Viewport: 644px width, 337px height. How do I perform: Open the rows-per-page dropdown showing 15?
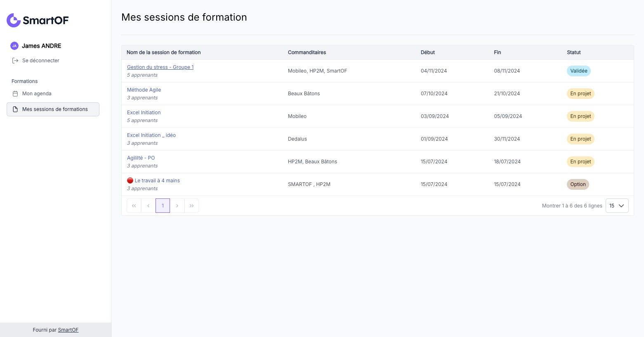coord(617,206)
